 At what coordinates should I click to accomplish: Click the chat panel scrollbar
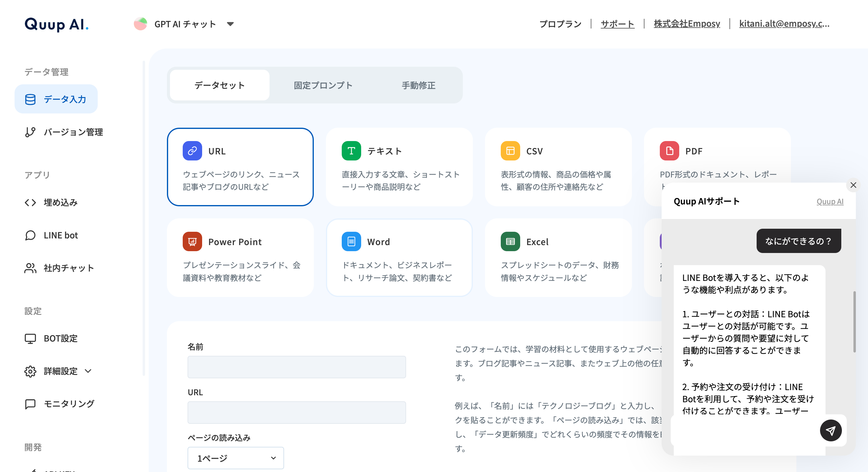854,322
